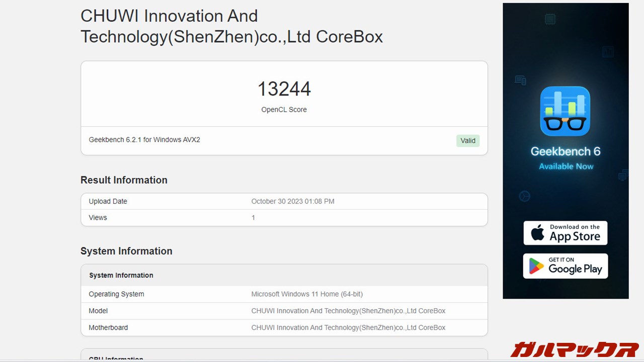Click the Geekbench 6 glasses app icon

(x=565, y=110)
